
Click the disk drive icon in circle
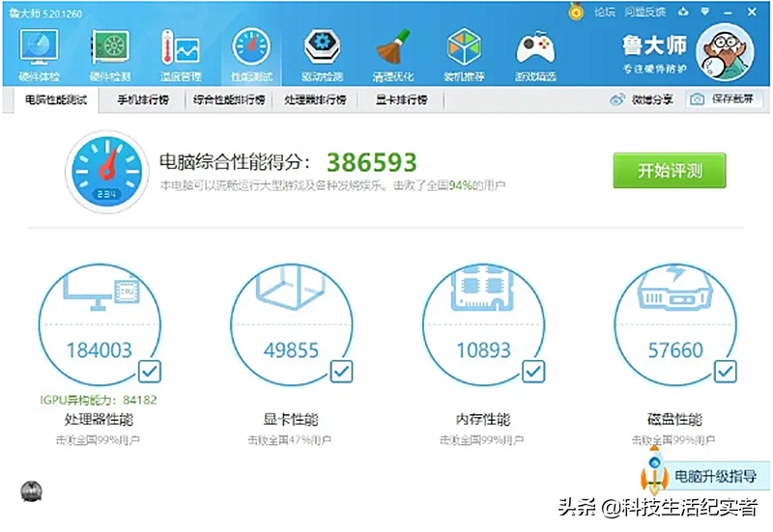674,289
